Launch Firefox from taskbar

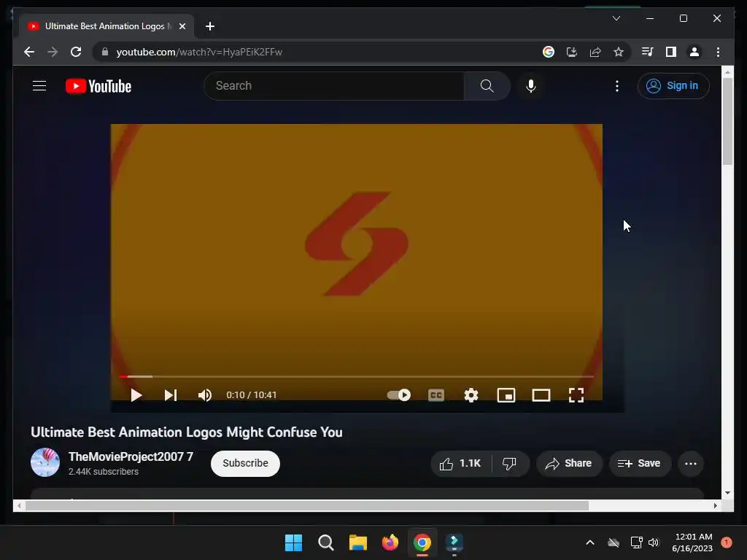pos(390,542)
